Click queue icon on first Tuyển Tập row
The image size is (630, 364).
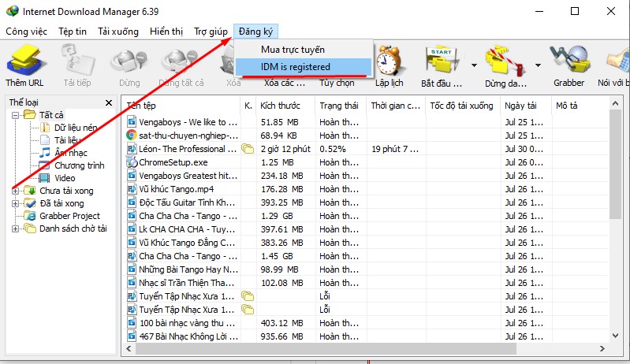pyautogui.click(x=248, y=296)
